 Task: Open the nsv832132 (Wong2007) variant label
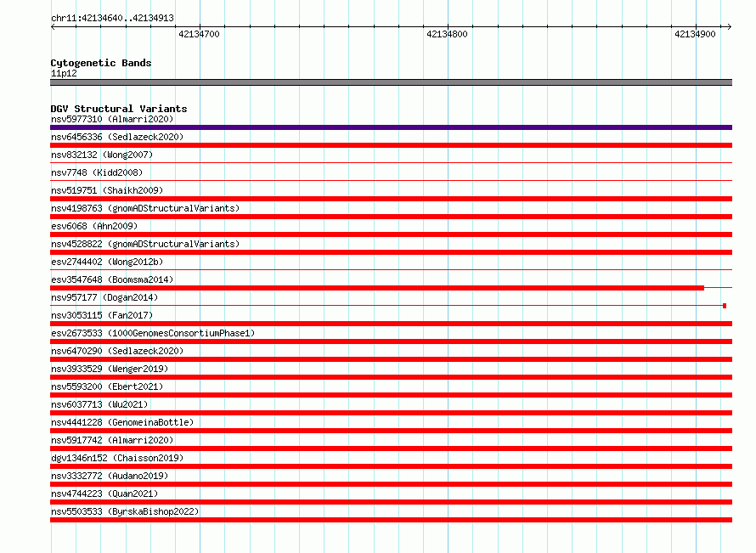click(102, 155)
